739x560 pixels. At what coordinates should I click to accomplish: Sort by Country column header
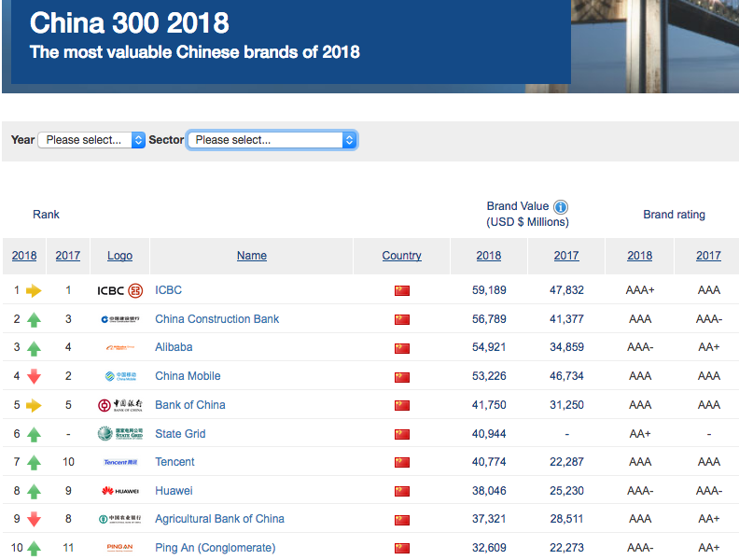(401, 256)
